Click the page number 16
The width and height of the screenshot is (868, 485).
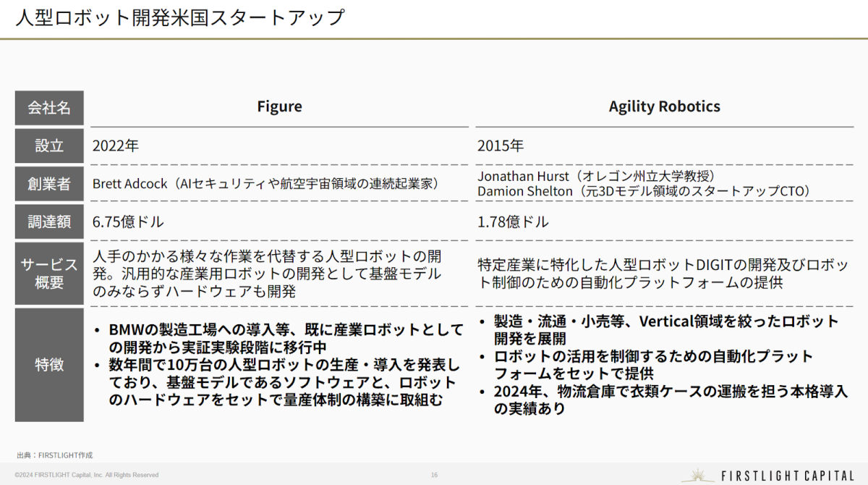point(434,475)
